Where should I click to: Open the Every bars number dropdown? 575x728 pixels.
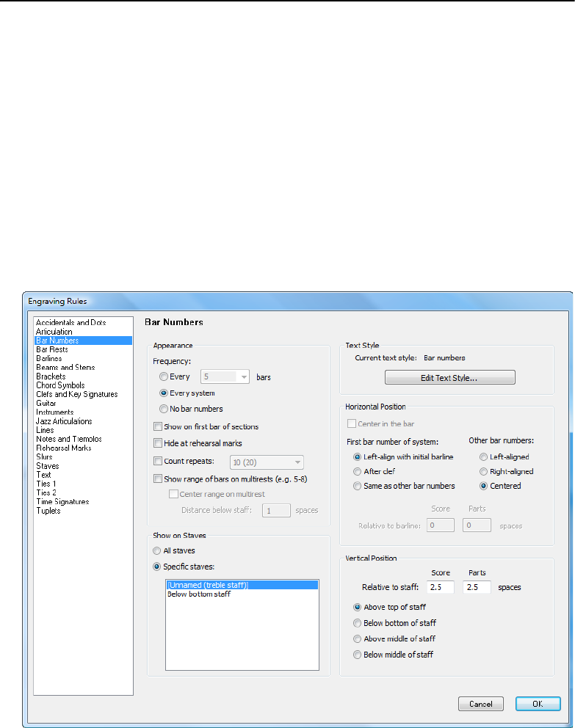225,376
